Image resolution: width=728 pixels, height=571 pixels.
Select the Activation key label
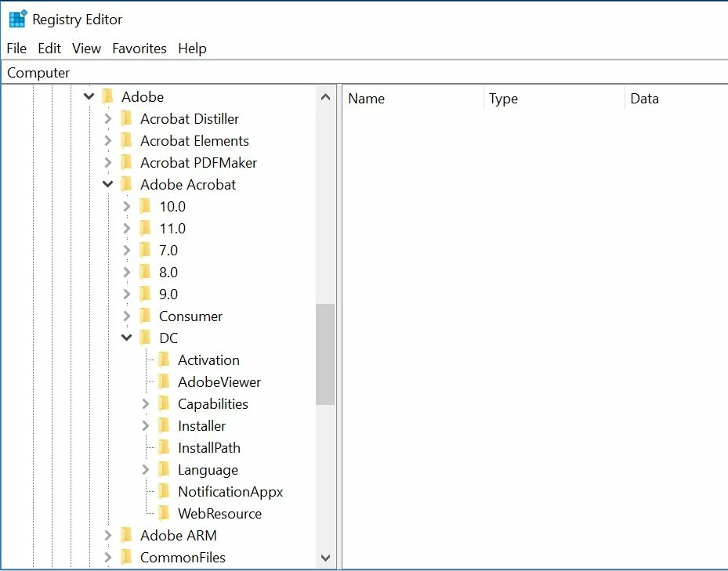pos(209,360)
